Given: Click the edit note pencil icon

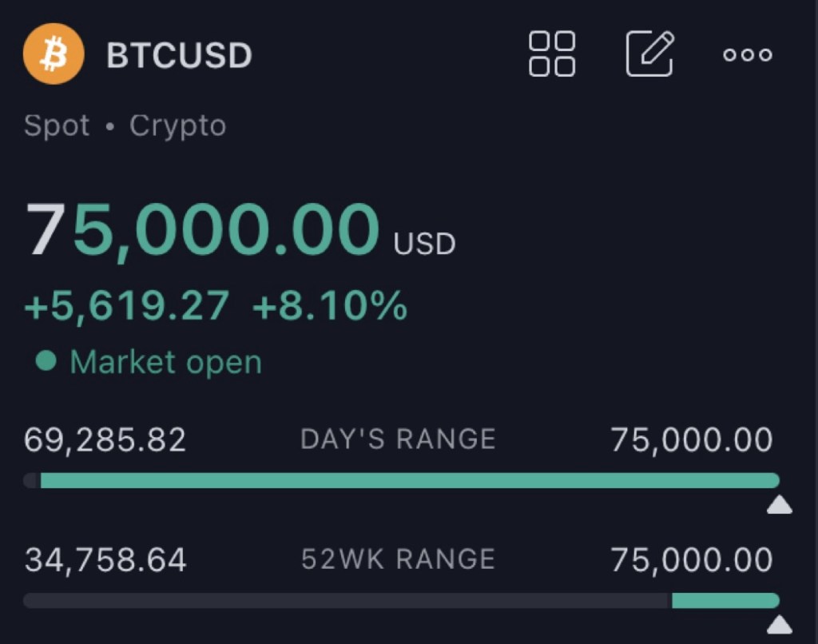Looking at the screenshot, I should (649, 54).
